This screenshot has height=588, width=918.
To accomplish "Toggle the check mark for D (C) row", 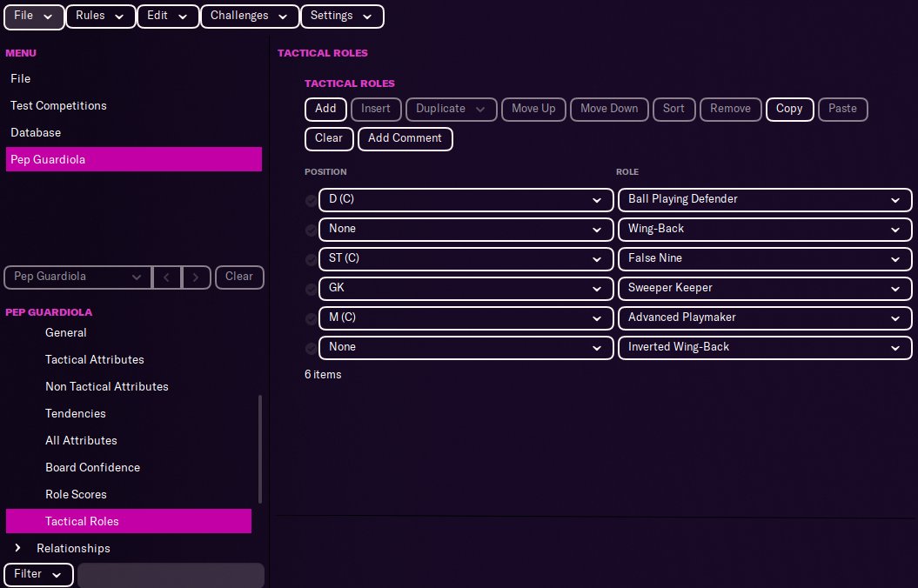I will tap(311, 201).
